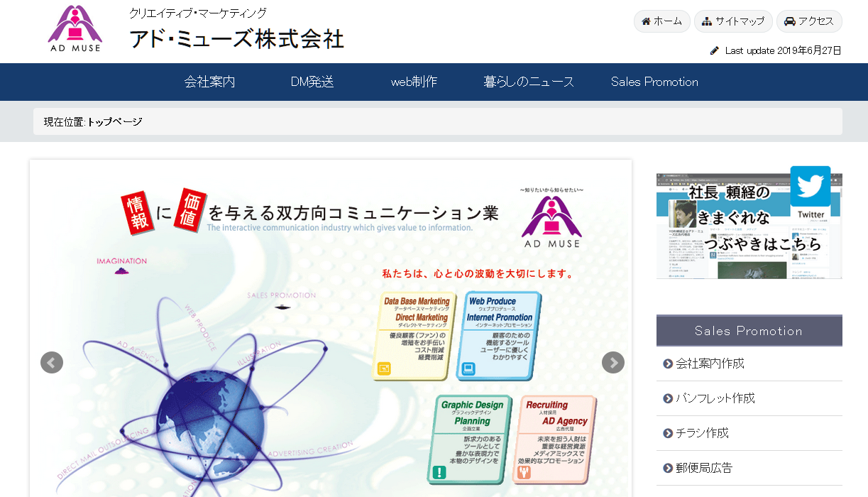
Task: Open the 暮らしのニュース navigation menu
Action: tap(529, 82)
